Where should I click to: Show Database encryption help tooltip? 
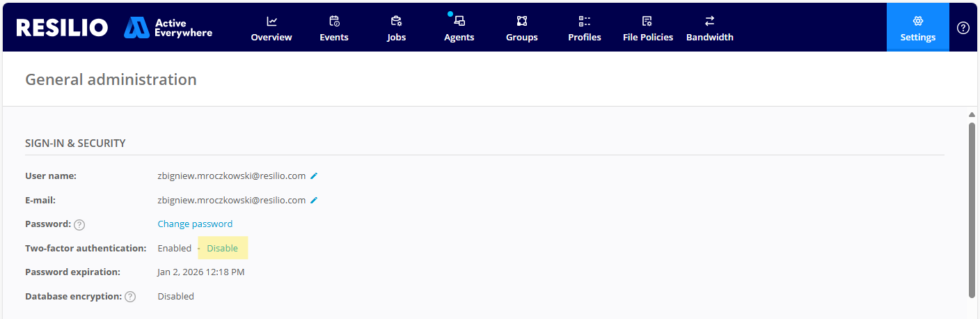click(x=130, y=297)
